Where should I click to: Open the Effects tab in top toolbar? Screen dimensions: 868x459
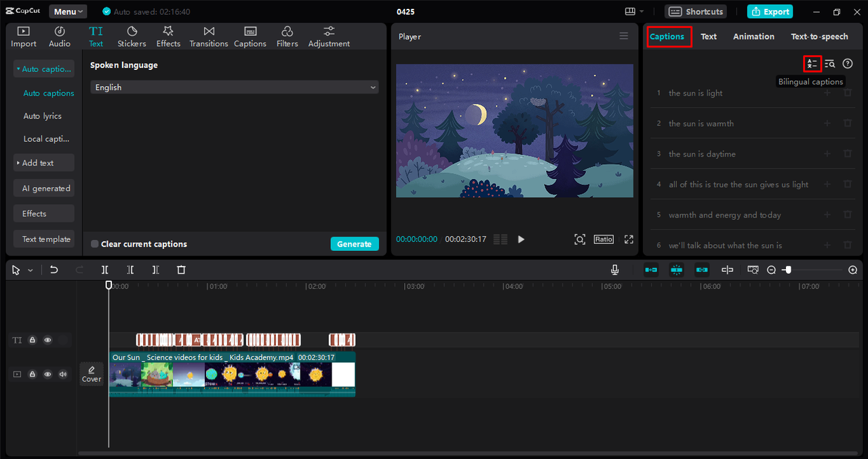[x=168, y=37]
